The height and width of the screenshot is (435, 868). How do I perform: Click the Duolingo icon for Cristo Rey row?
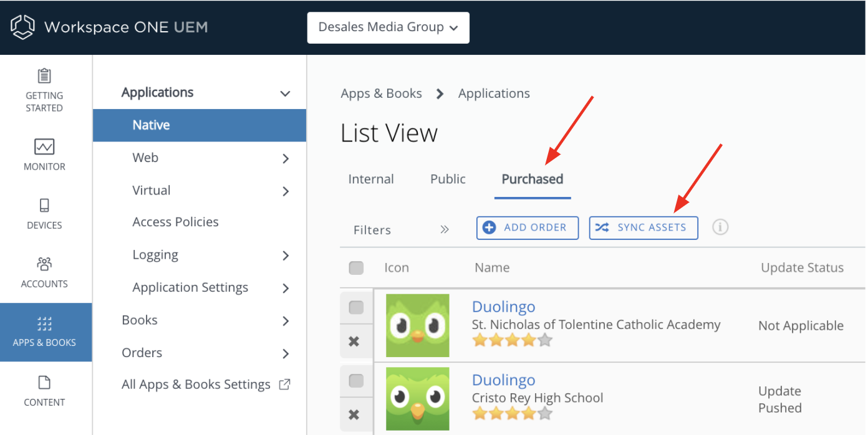tap(418, 399)
